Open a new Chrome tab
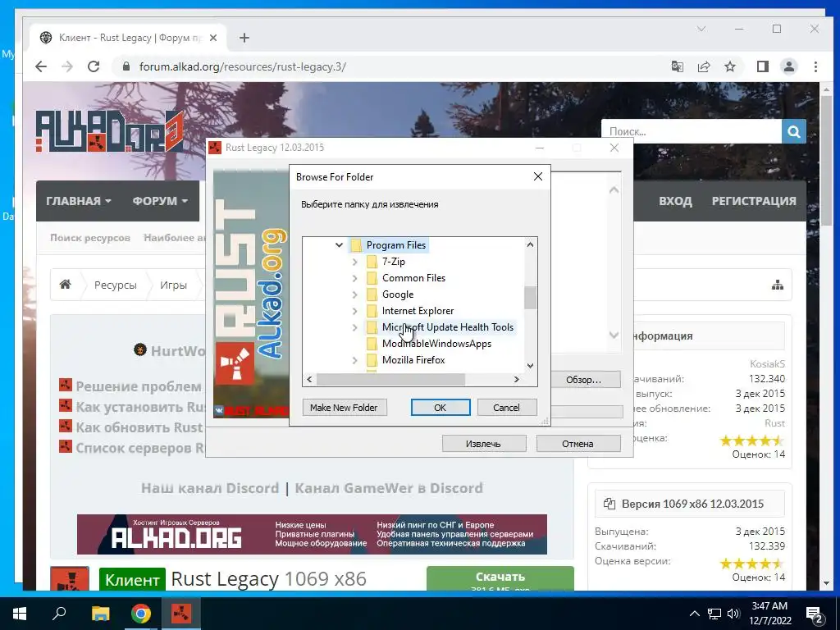This screenshot has width=840, height=630. point(244,38)
